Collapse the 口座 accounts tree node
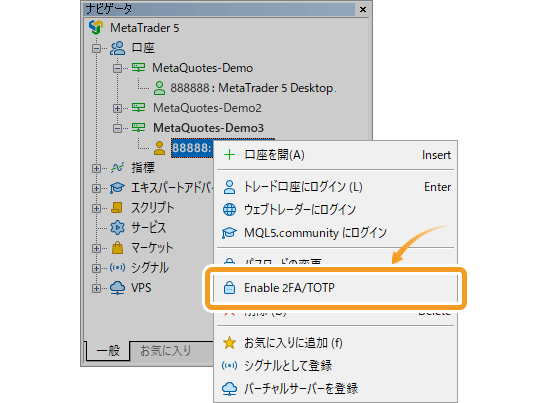 pos(96,48)
